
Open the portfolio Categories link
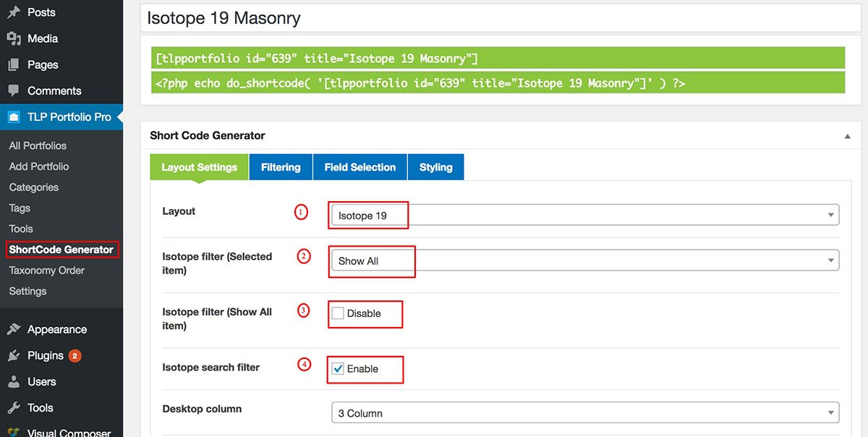pos(34,187)
